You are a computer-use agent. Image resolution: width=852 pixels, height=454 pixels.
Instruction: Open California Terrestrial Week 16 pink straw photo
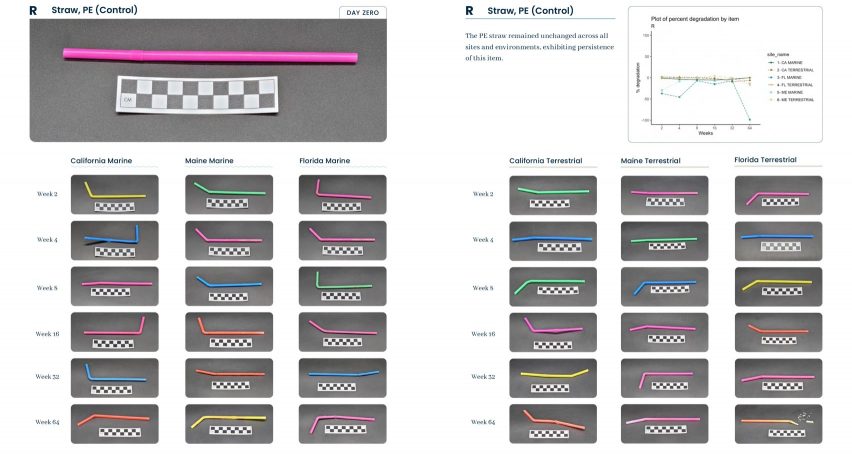[x=553, y=332]
